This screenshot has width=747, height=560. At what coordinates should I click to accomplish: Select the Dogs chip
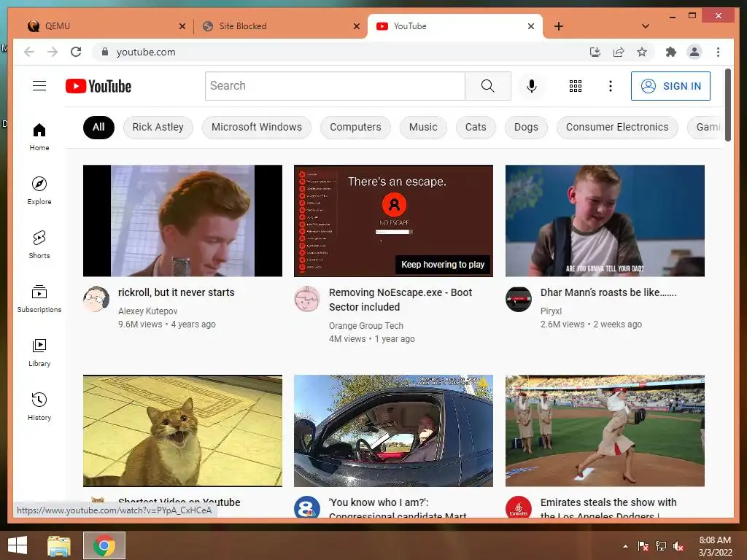pos(526,127)
